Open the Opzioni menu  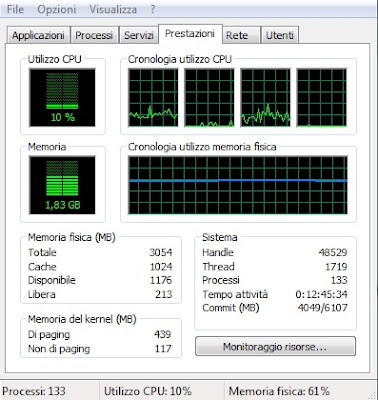pyautogui.click(x=57, y=9)
